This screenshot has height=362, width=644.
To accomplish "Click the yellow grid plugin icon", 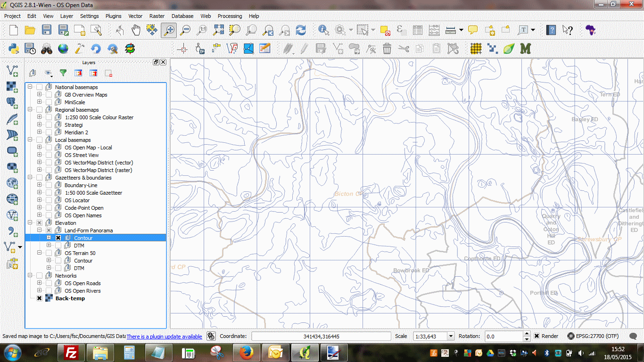I will [476, 48].
